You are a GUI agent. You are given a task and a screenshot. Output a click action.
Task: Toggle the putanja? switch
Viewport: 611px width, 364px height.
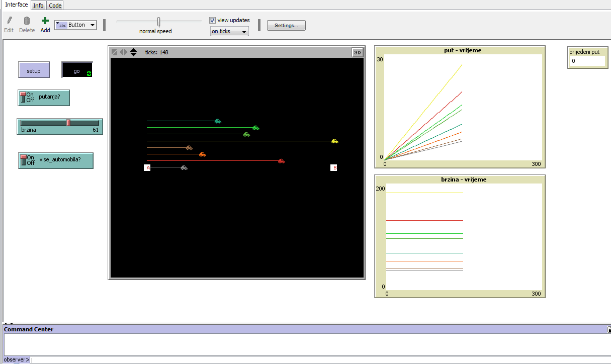[23, 98]
